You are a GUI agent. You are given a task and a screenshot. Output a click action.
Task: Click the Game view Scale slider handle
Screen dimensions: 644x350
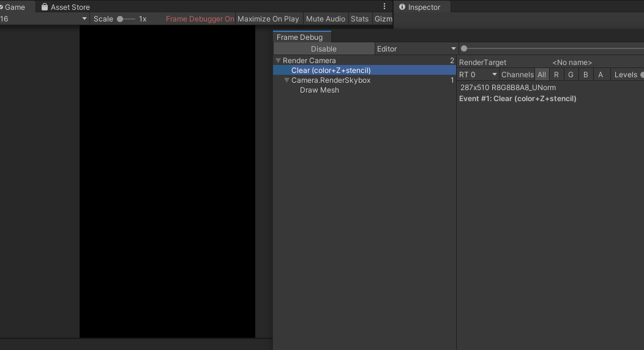click(x=120, y=19)
